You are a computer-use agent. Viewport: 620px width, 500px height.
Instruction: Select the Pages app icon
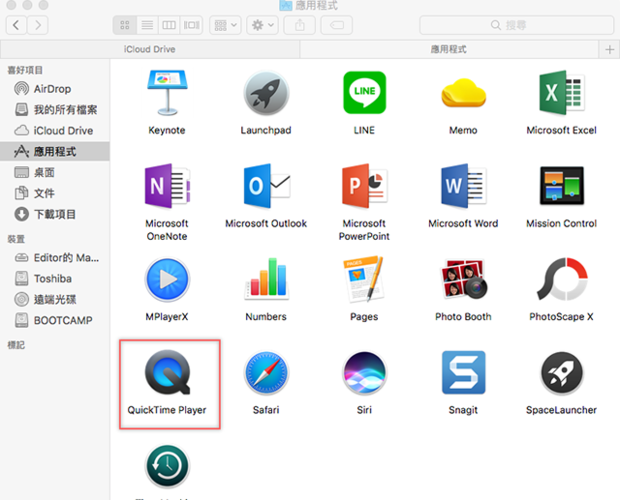click(x=364, y=279)
